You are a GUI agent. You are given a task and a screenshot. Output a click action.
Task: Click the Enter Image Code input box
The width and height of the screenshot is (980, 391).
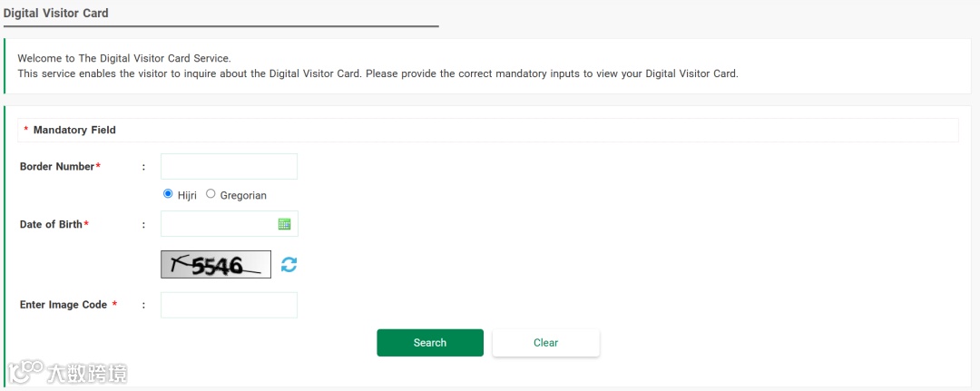pyautogui.click(x=229, y=305)
